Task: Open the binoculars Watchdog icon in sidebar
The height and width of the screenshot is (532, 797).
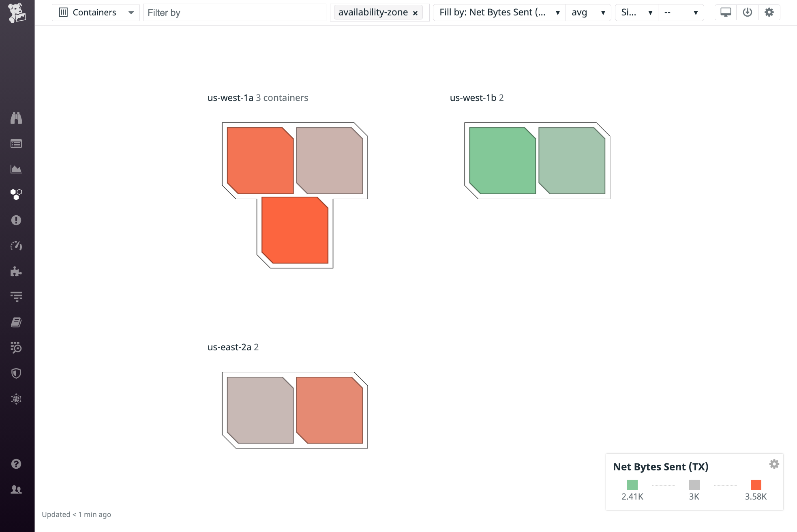Action: point(16,118)
